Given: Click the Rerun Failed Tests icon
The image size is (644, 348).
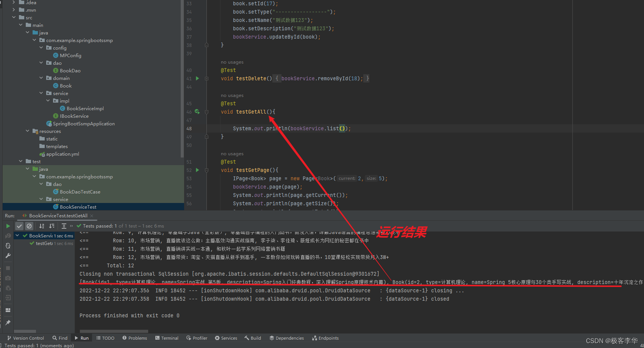Looking at the screenshot, I should [8, 236].
